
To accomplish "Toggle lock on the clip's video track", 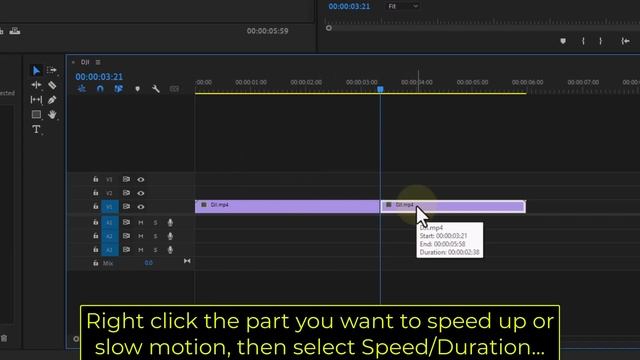I will tap(96, 207).
